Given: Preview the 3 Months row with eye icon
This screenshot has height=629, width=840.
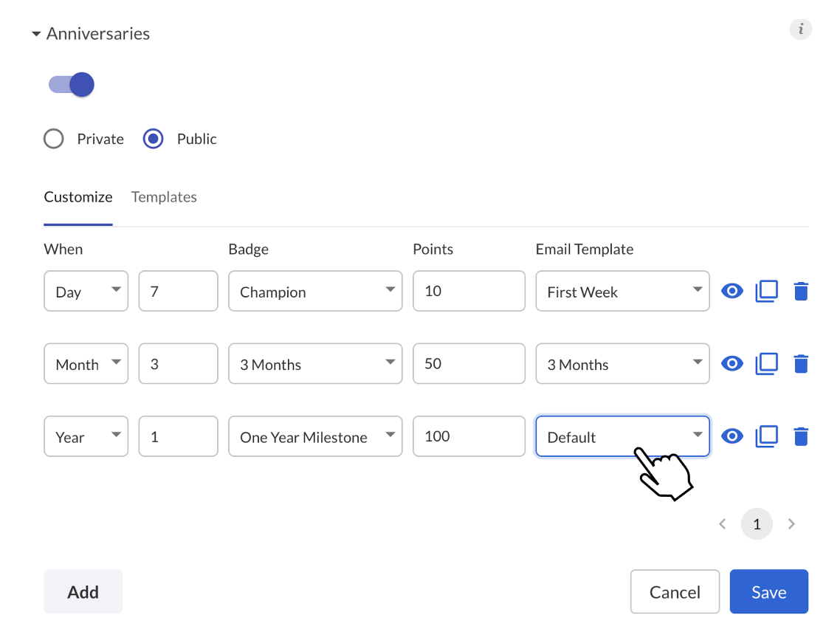Looking at the screenshot, I should coord(732,364).
